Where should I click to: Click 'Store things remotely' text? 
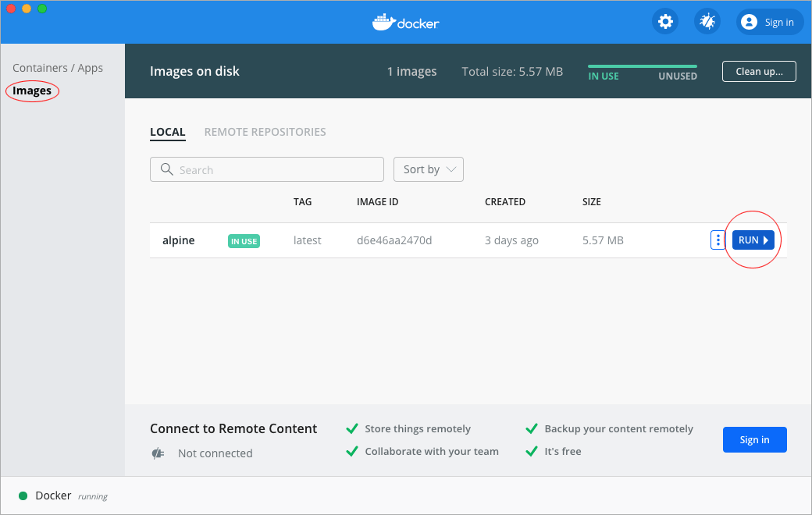tap(418, 428)
